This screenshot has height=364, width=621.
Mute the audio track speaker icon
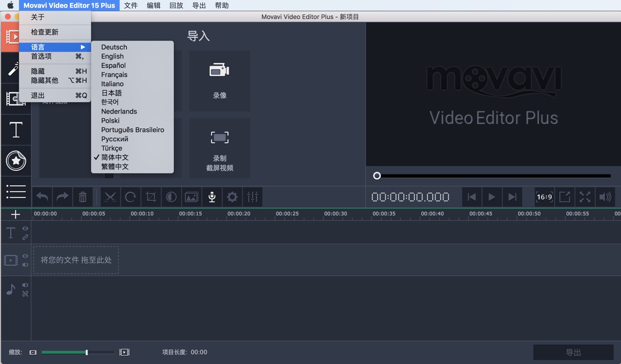click(25, 285)
